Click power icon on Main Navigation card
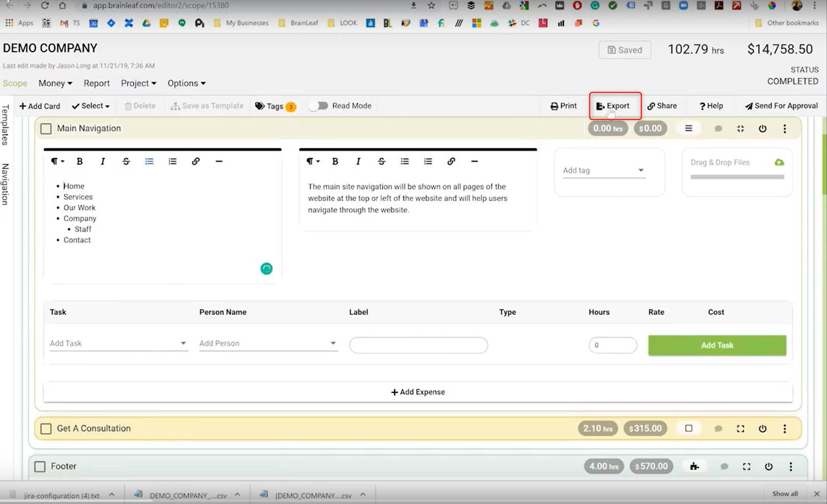 coord(762,128)
